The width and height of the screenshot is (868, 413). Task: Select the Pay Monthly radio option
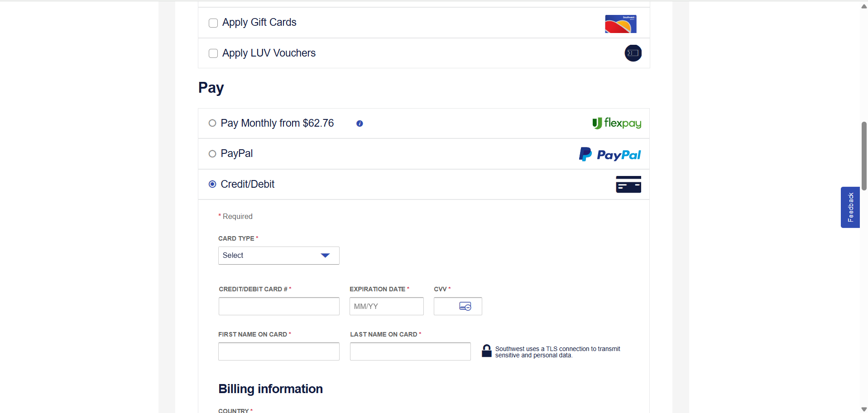(212, 123)
